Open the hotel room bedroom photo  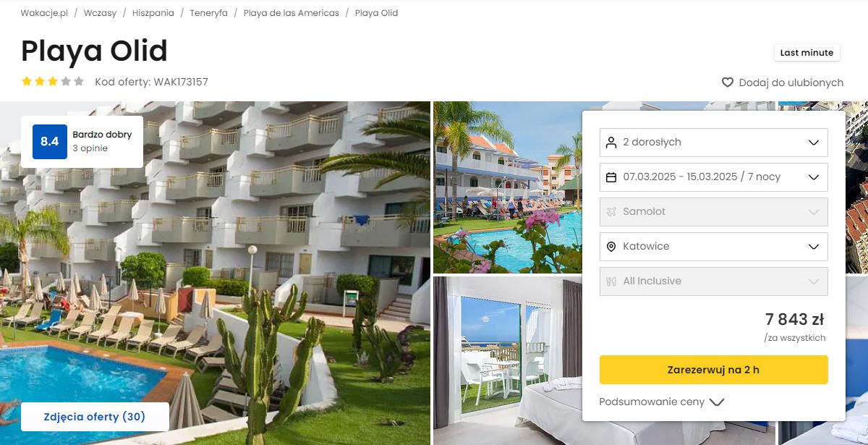pyautogui.click(x=508, y=360)
